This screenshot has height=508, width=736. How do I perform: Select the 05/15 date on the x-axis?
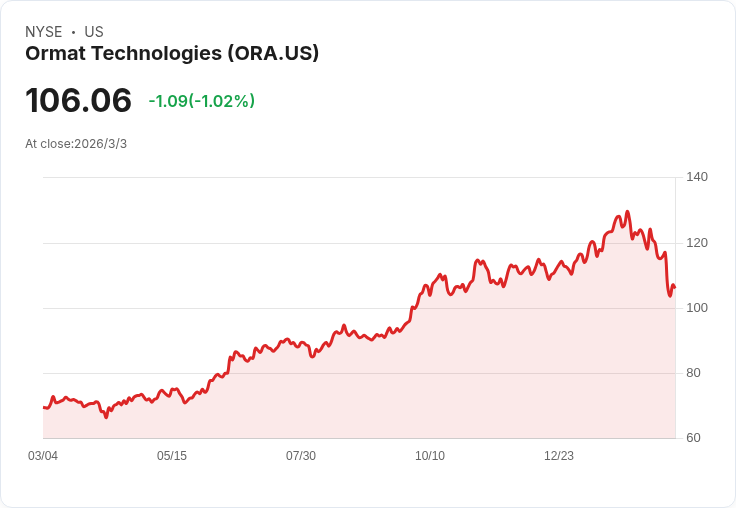172,456
